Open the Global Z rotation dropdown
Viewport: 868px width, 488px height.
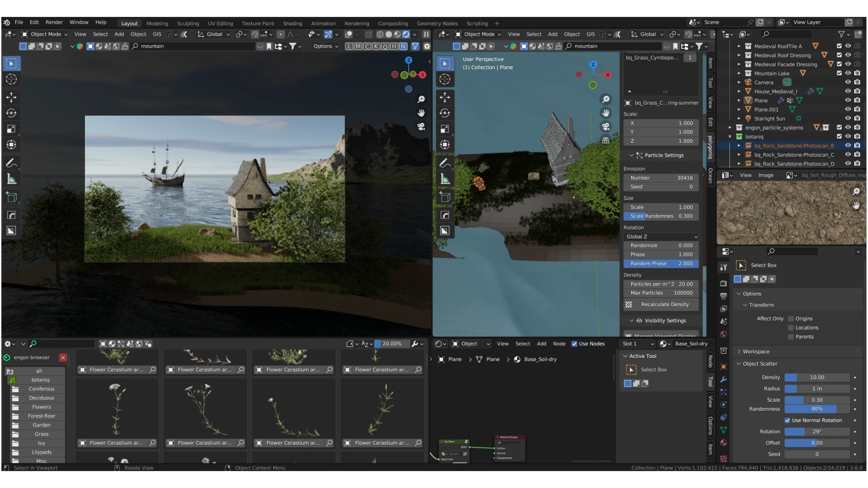661,237
